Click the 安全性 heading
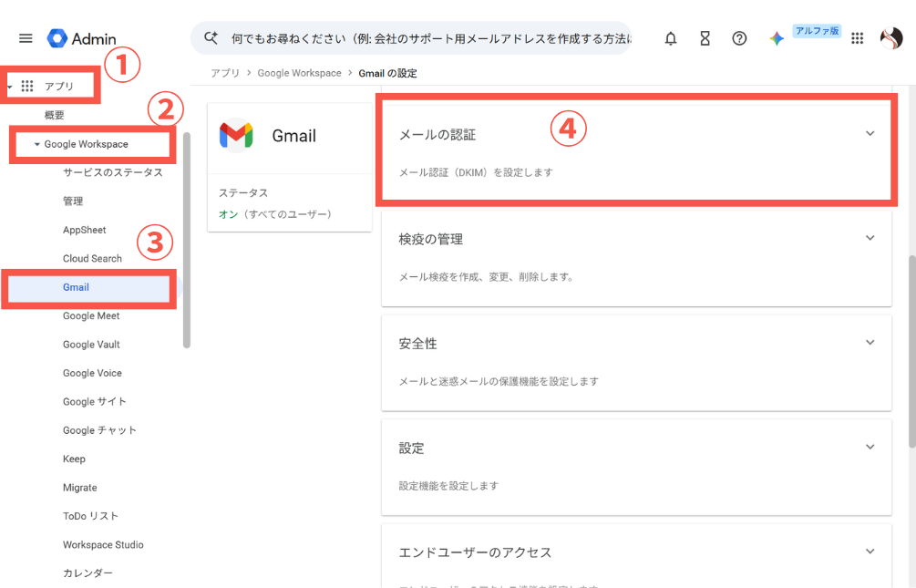This screenshot has height=588, width=916. click(417, 345)
